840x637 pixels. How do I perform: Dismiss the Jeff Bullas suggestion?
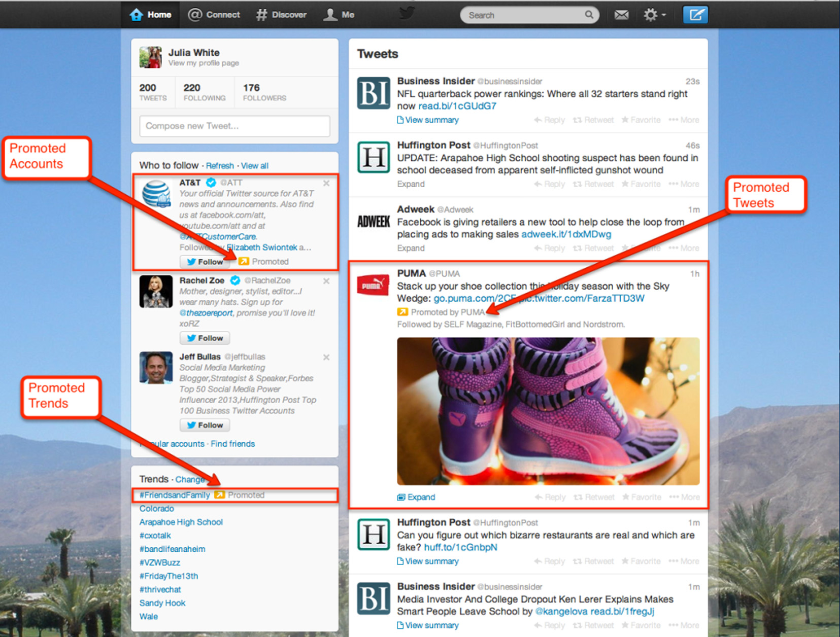pyautogui.click(x=326, y=358)
